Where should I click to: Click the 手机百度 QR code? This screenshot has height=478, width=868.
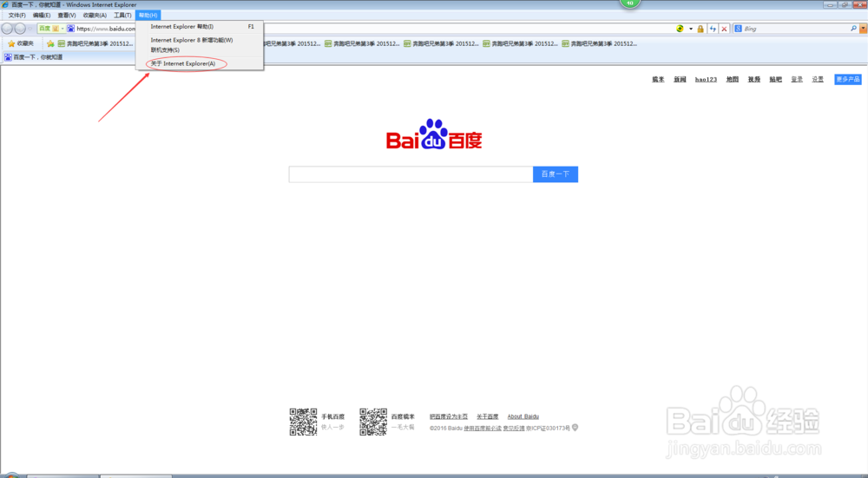[303, 422]
